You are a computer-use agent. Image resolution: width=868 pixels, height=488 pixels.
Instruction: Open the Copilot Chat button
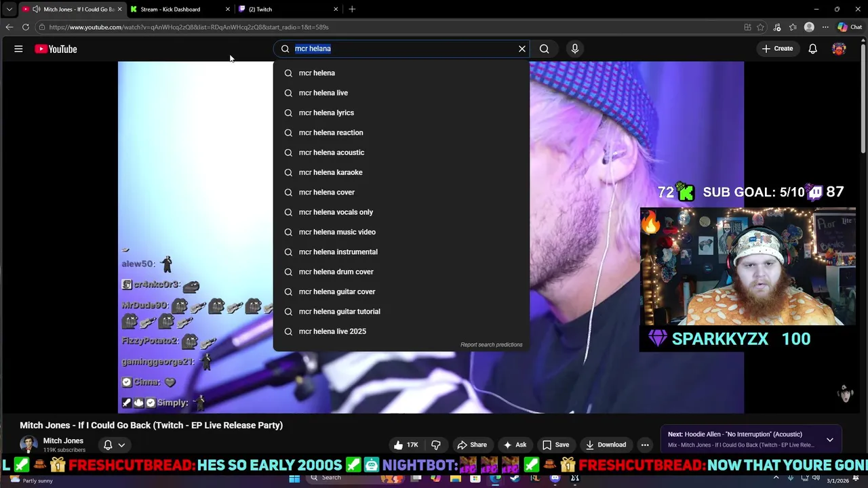(850, 27)
